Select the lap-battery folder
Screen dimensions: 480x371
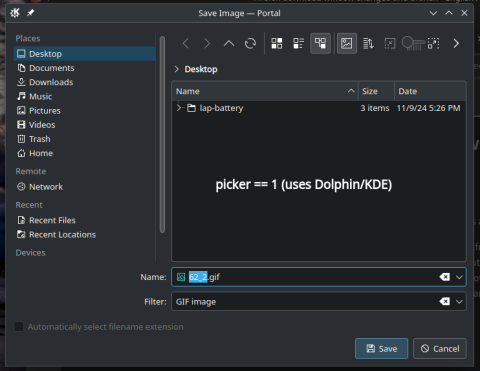pyautogui.click(x=221, y=108)
